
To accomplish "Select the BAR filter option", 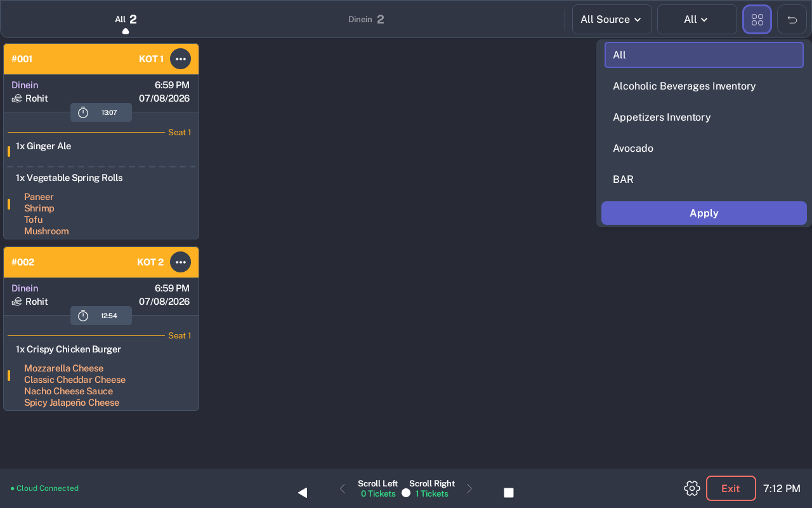I will click(704, 180).
